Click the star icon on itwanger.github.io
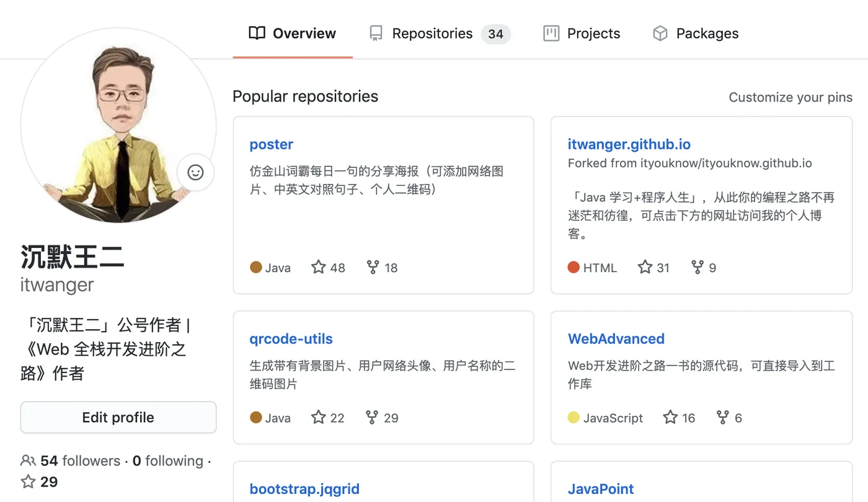868x502 pixels. click(645, 267)
